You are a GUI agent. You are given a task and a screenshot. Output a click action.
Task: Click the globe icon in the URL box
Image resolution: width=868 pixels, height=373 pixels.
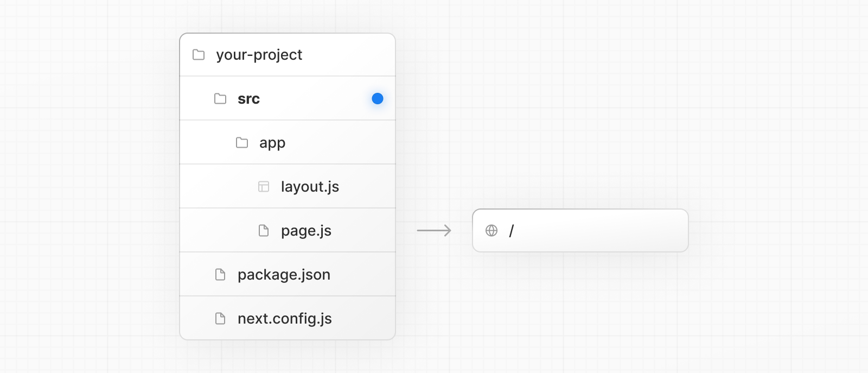click(492, 231)
